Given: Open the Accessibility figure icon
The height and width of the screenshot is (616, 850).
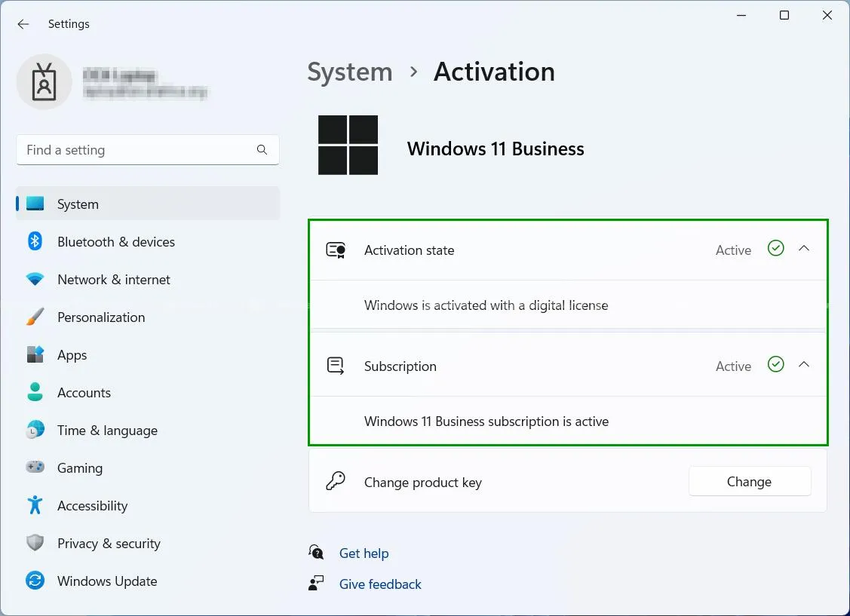Looking at the screenshot, I should click(35, 505).
